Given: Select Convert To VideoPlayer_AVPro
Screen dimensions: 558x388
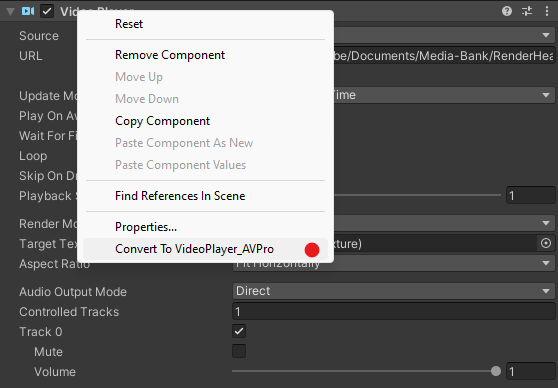Looking at the screenshot, I should coord(194,249).
